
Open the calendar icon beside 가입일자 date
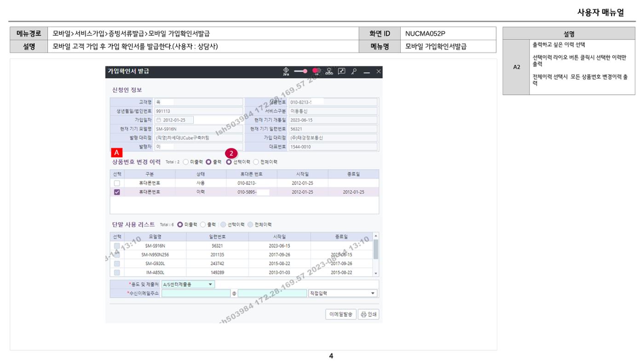pos(160,120)
